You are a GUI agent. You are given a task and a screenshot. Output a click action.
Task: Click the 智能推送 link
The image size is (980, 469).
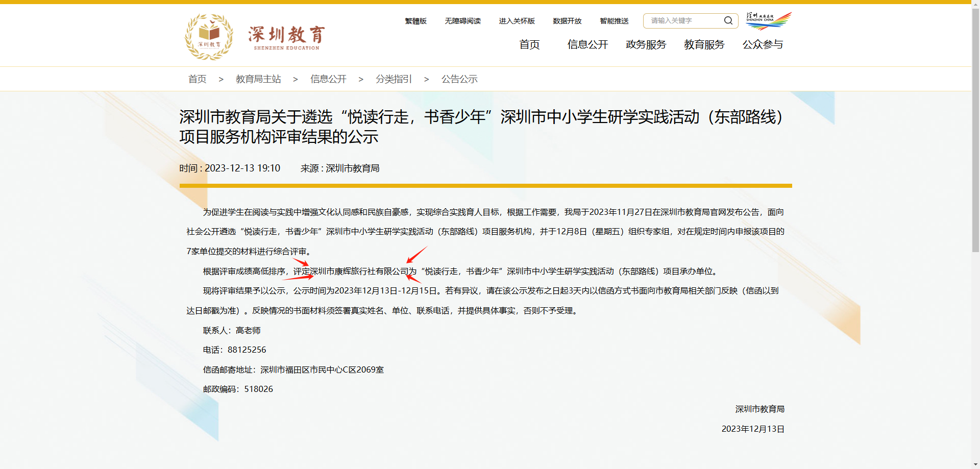point(614,21)
